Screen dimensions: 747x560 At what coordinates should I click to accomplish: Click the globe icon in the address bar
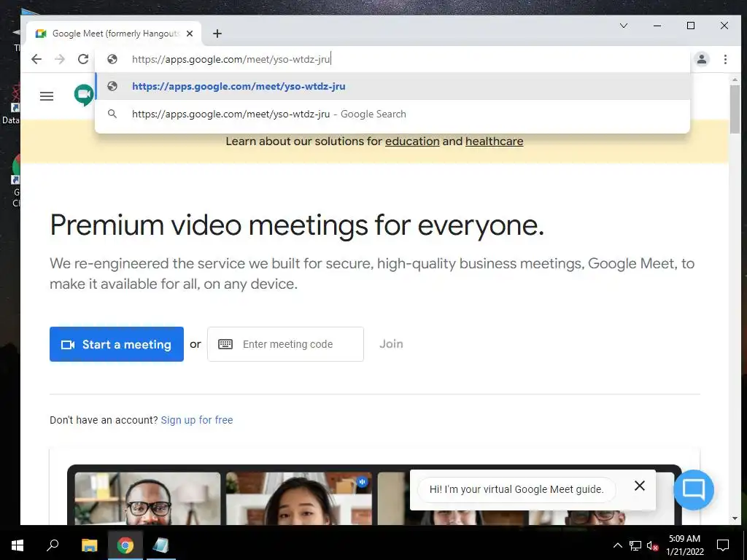pyautogui.click(x=112, y=59)
